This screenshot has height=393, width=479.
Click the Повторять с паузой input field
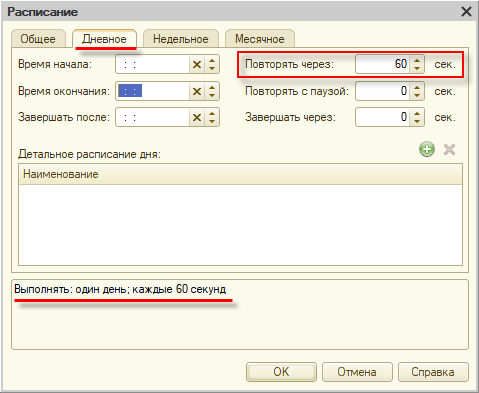pos(383,91)
